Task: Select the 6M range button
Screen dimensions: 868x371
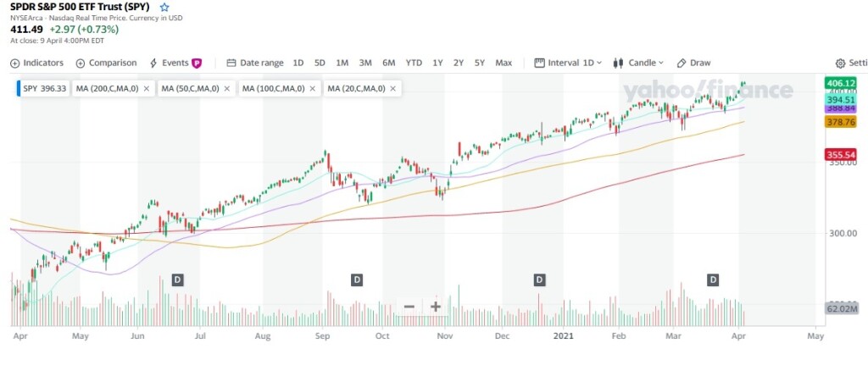Action: (x=388, y=63)
